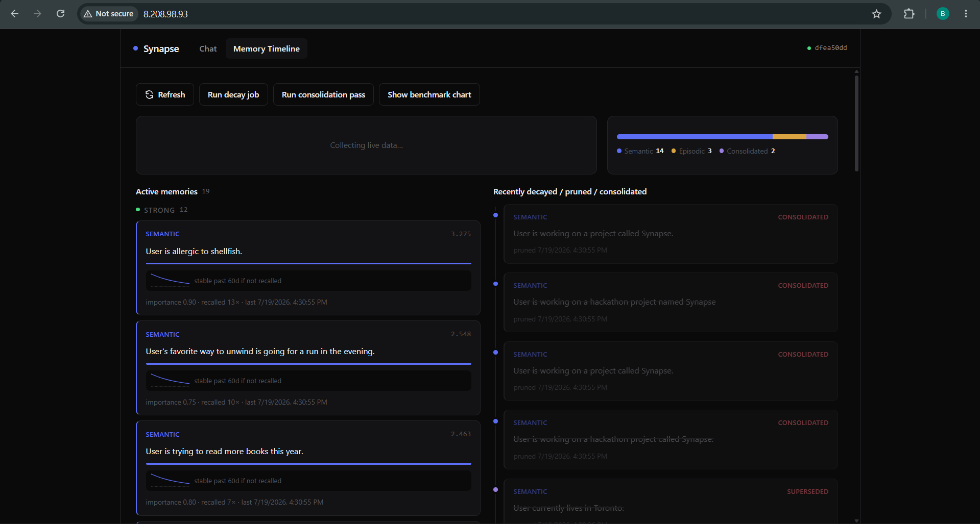Run the decay job
The height and width of the screenshot is (524, 980).
point(233,94)
